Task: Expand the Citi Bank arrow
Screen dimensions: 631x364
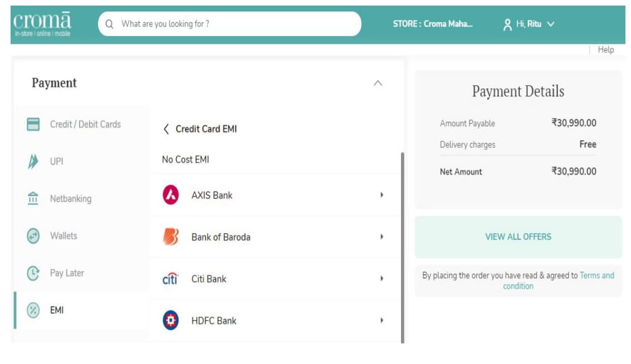Action: [x=381, y=278]
